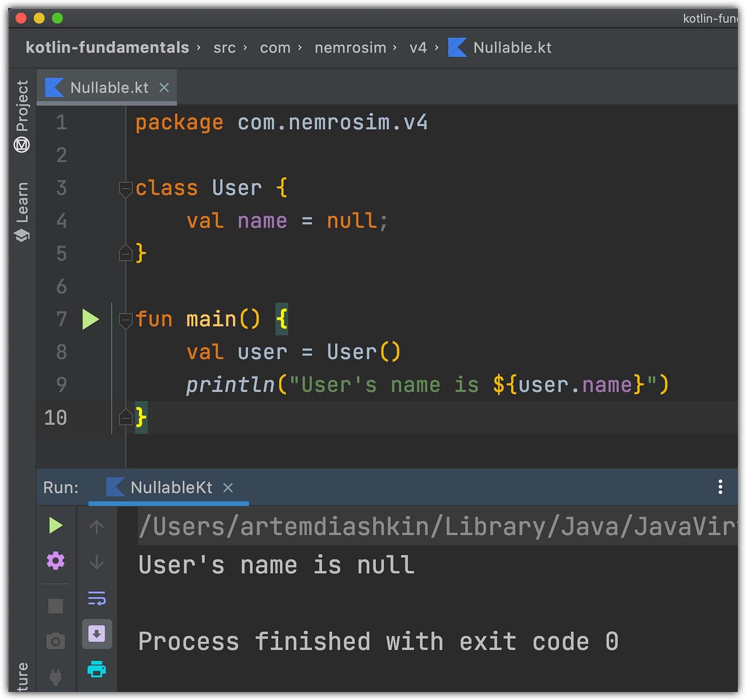Open the run tab options kebab menu
The image size is (746, 700).
[x=720, y=487]
